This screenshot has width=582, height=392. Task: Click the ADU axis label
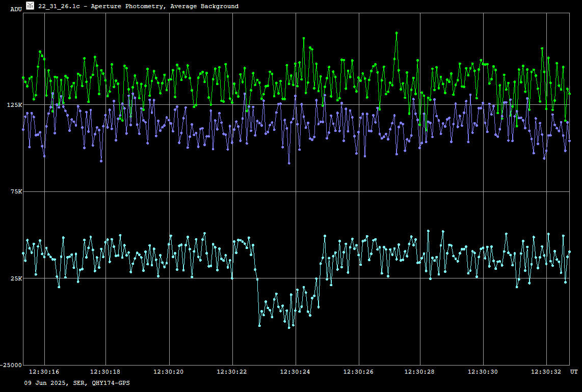pos(16,9)
